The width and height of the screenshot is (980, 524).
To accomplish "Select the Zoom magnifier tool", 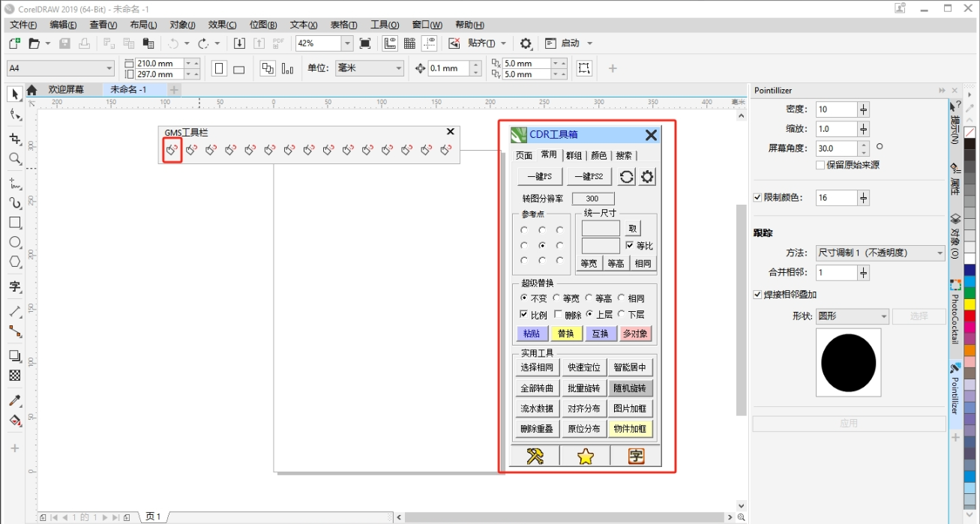I will click(x=14, y=159).
